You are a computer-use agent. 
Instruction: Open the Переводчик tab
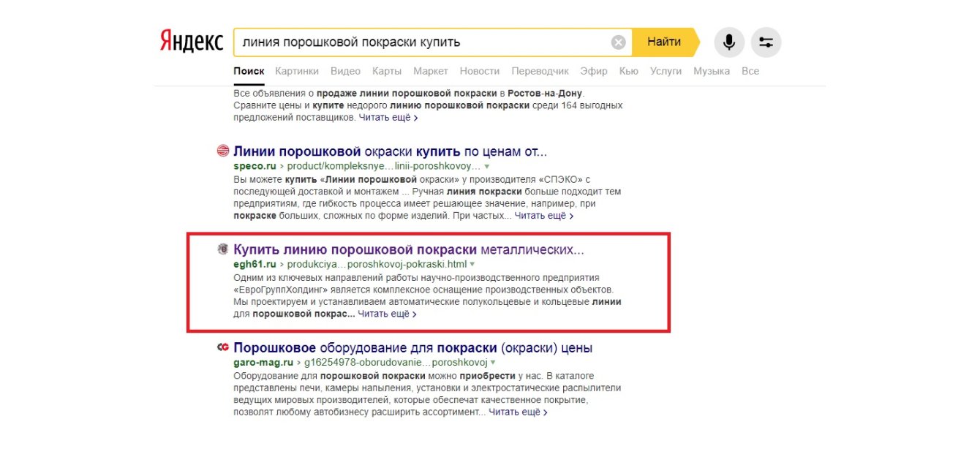point(540,71)
